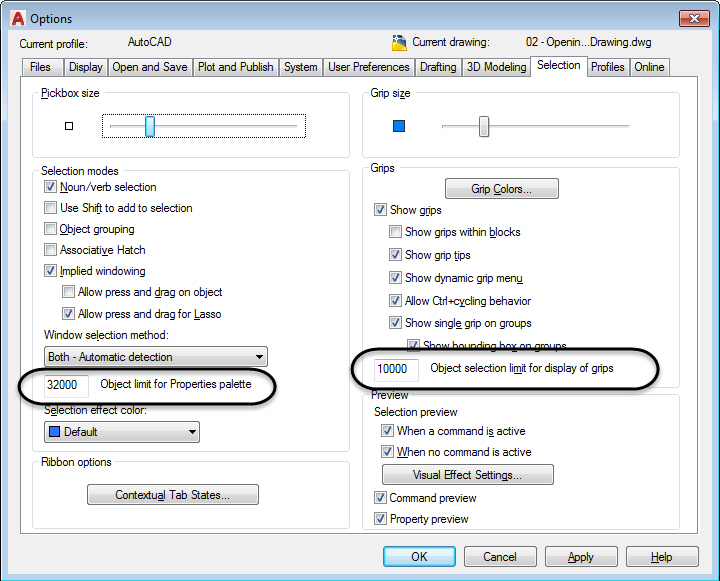Viewport: 720px width, 581px height.
Task: Click Contextual Tab States button
Action: click(x=173, y=495)
